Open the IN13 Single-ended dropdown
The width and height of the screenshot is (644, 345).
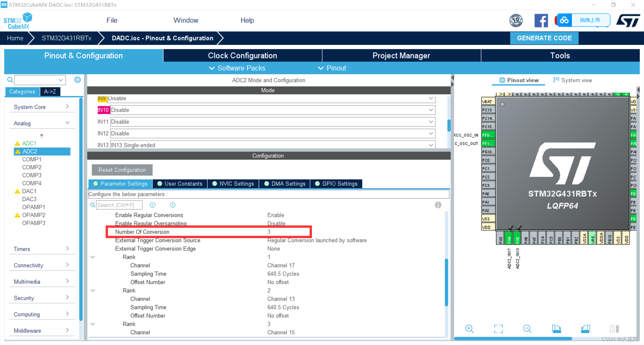431,145
